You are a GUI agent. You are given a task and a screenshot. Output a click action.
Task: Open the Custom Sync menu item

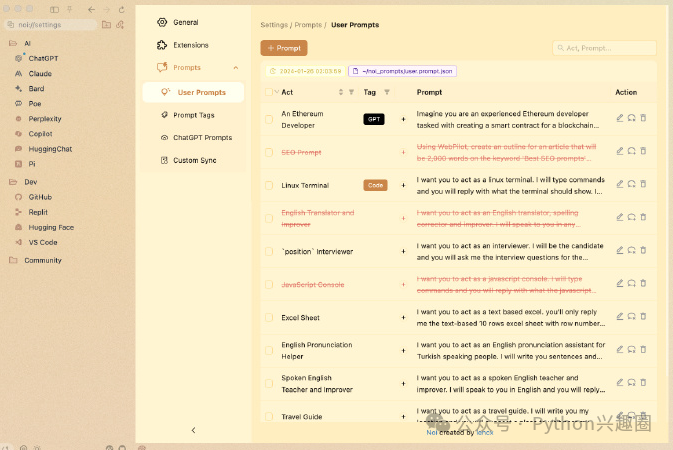[194, 160]
